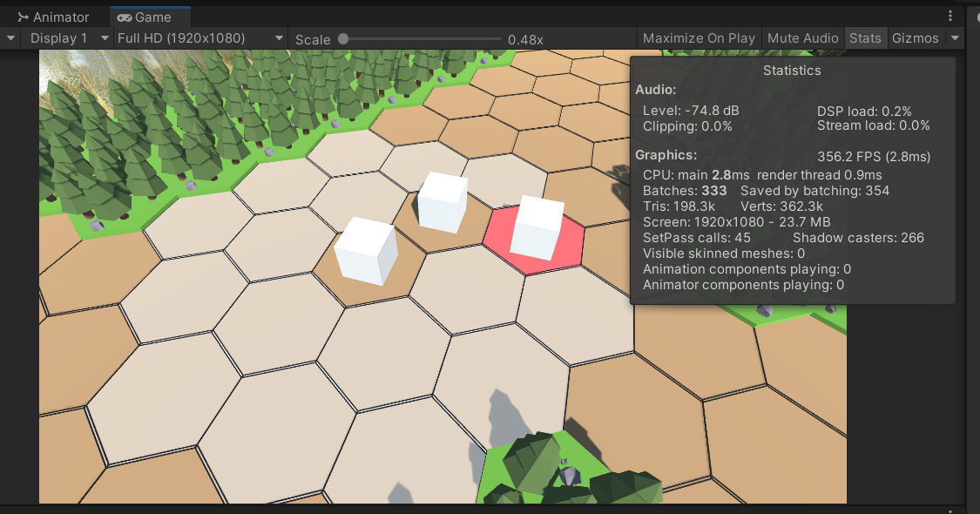Toggle Mute Audio
Viewport: 980px width, 514px height.
click(802, 38)
